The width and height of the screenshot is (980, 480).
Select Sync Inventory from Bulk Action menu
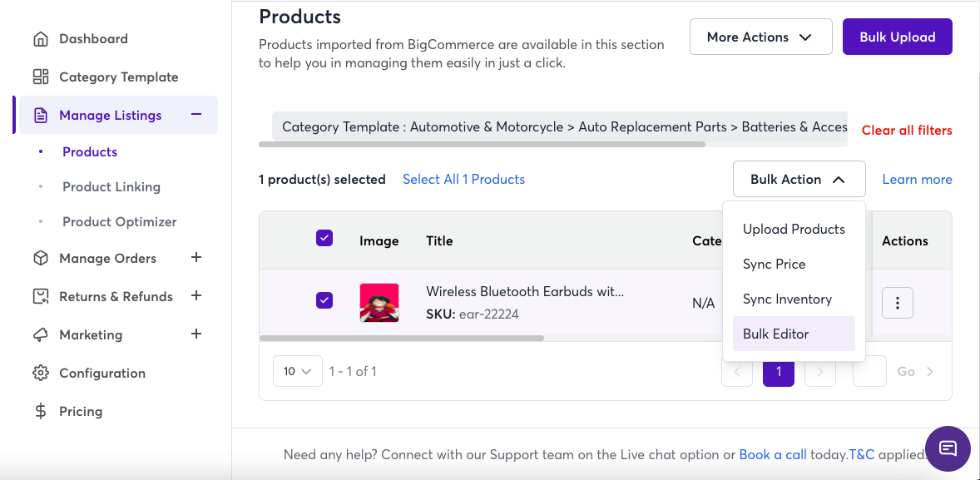[787, 299]
